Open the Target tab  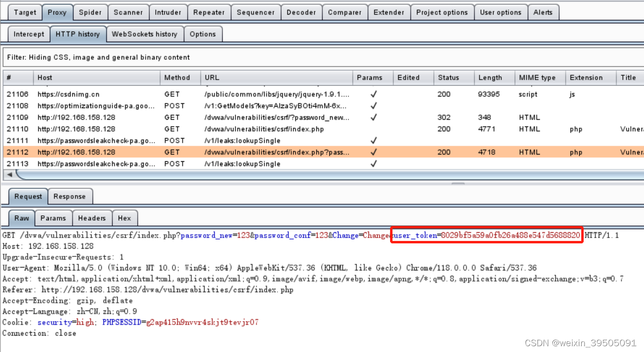tap(25, 13)
